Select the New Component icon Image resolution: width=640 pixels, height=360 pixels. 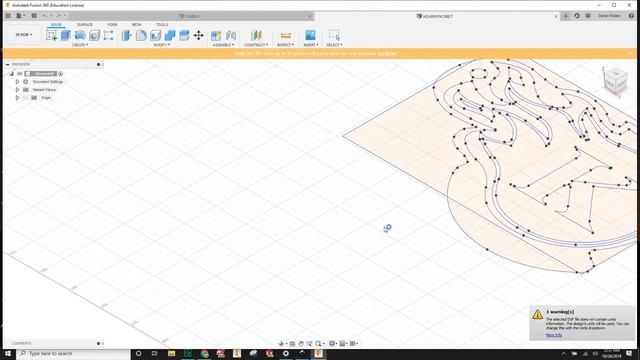point(216,36)
